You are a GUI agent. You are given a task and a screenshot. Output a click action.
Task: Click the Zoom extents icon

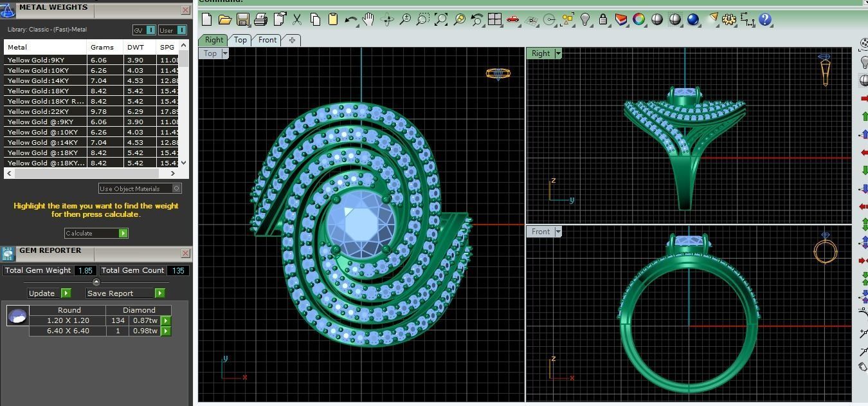pyautogui.click(x=441, y=19)
